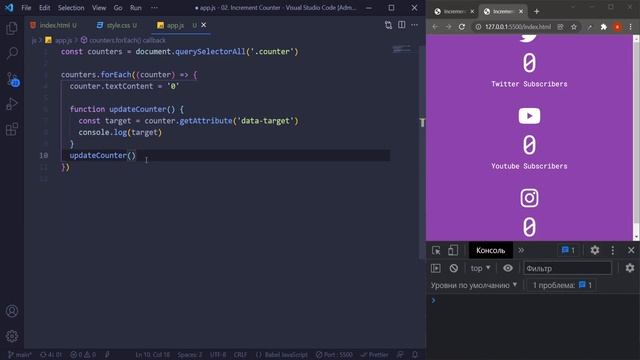Click the Instagram icon on the page
This screenshot has height=360, width=640.
click(529, 198)
